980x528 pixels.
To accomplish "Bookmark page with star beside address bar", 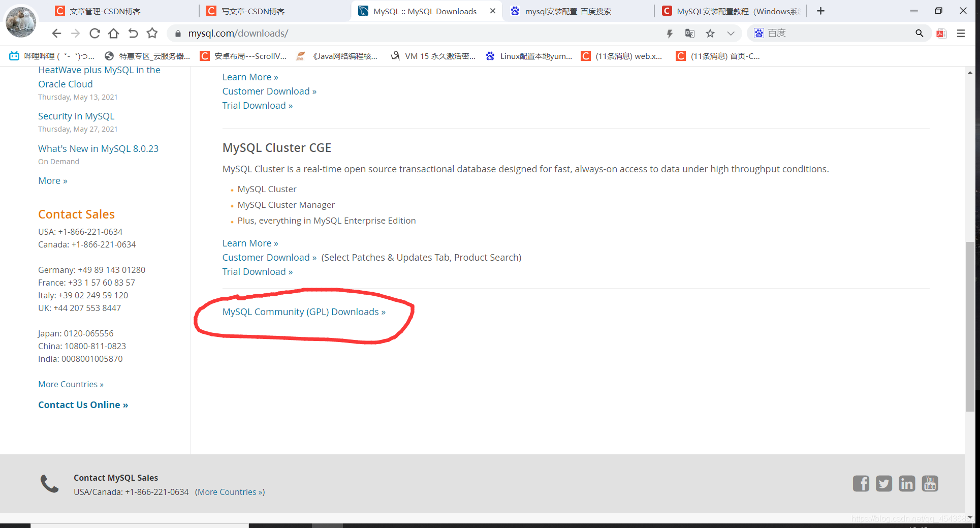I will click(152, 34).
